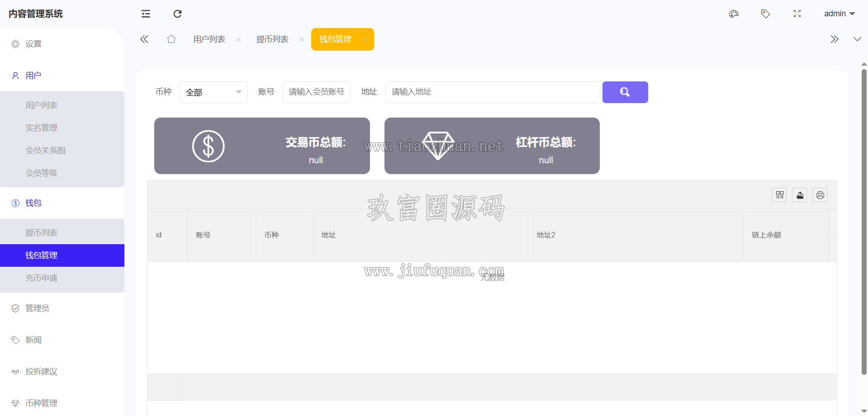
Task: Click the tag note icon in header
Action: [765, 14]
